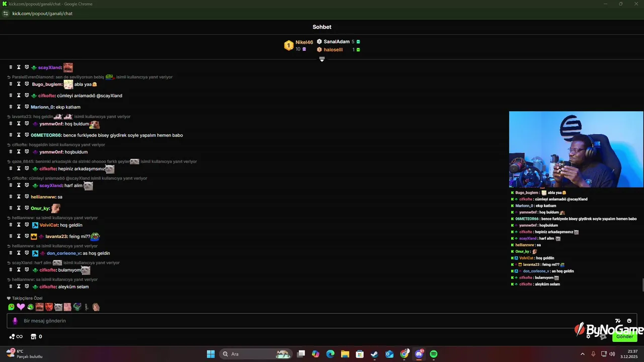Open the weather widget showing 6°C
The image size is (644, 362).
[24, 354]
